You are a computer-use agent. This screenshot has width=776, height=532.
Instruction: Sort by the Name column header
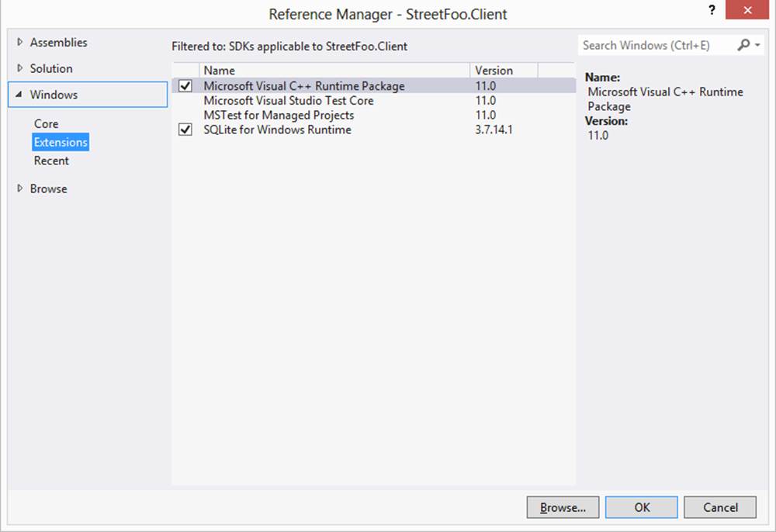tap(334, 71)
